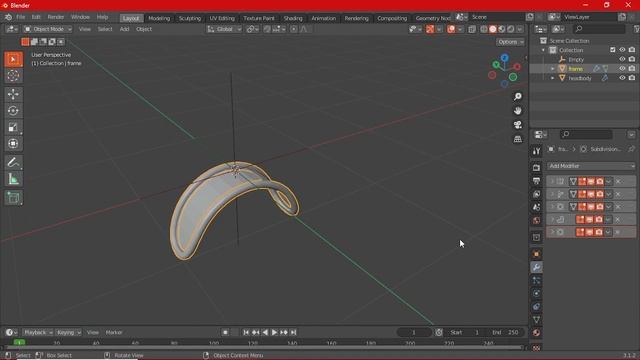Image resolution: width=640 pixels, height=360 pixels.
Task: Disable rendering camera icon for headbody
Action: coord(632,78)
